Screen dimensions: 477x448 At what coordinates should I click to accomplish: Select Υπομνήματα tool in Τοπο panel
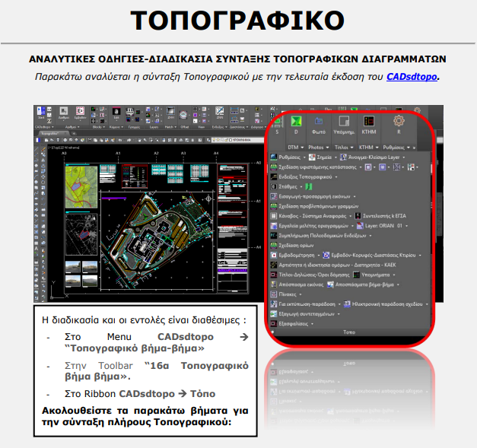tap(371, 275)
